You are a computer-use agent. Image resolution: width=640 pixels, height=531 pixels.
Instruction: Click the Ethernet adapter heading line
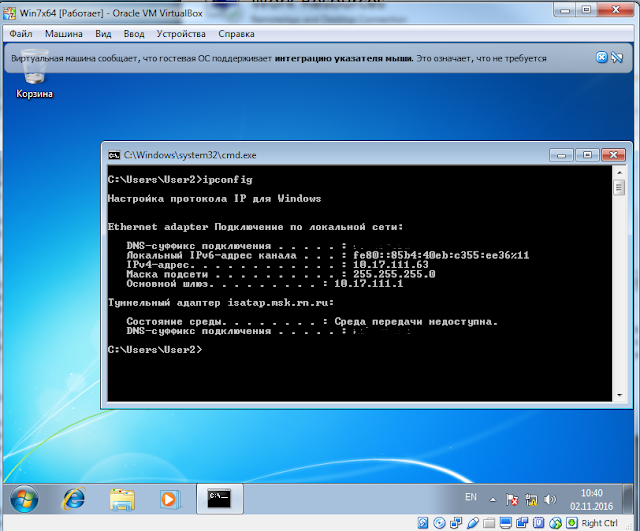point(256,227)
